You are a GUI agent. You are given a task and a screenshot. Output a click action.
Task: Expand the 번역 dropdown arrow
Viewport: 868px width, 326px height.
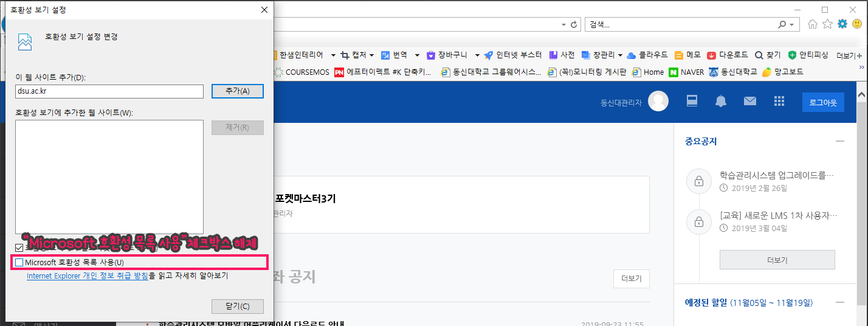[x=417, y=55]
